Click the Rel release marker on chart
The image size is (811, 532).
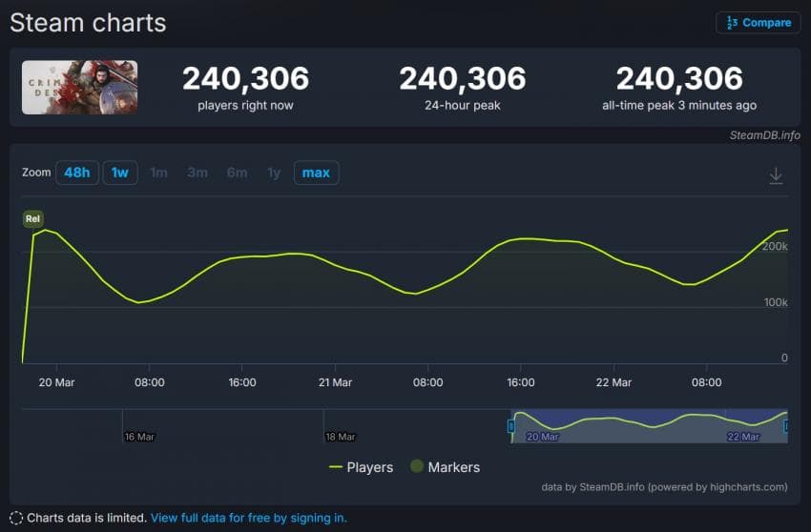click(33, 219)
